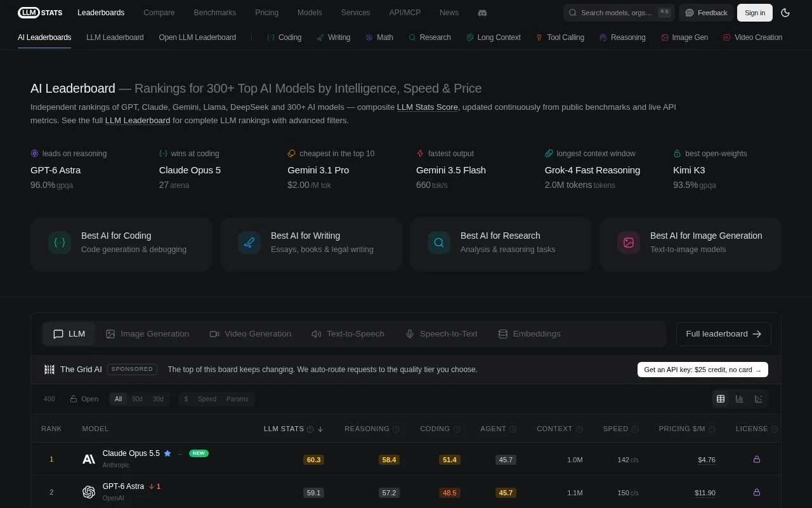
Task: Open the Best AI for Writing card
Action: tap(311, 244)
